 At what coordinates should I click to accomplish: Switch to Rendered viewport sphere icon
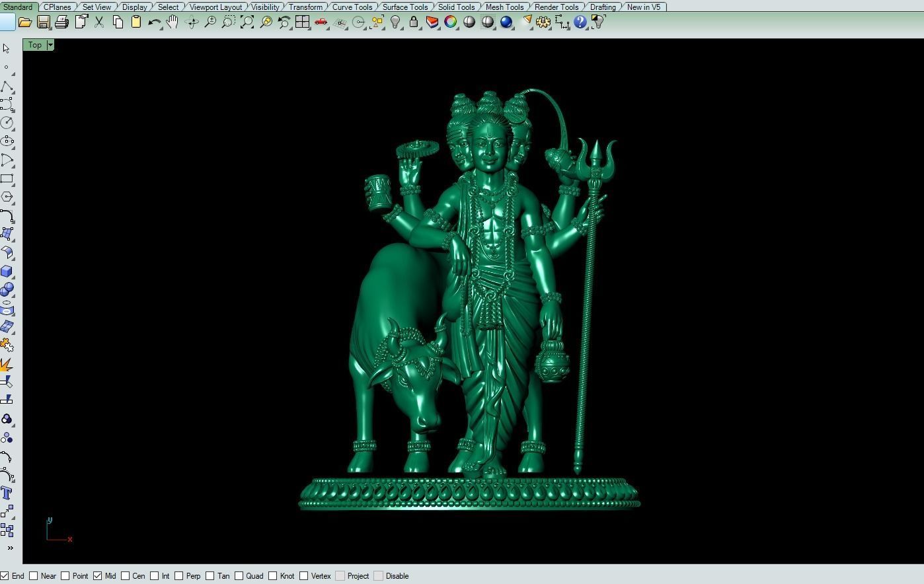(x=488, y=22)
